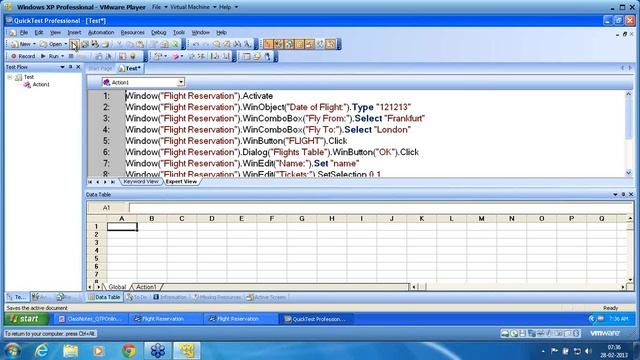Open the folder Explorer icon on taskbar
This screenshot has height=360, width=640.
[x=70, y=350]
